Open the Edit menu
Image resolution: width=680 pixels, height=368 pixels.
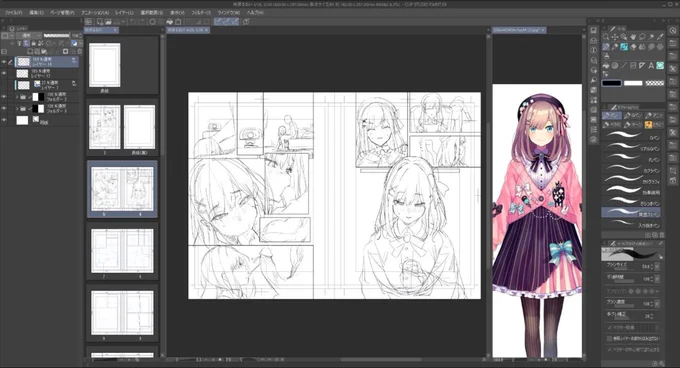(36, 13)
